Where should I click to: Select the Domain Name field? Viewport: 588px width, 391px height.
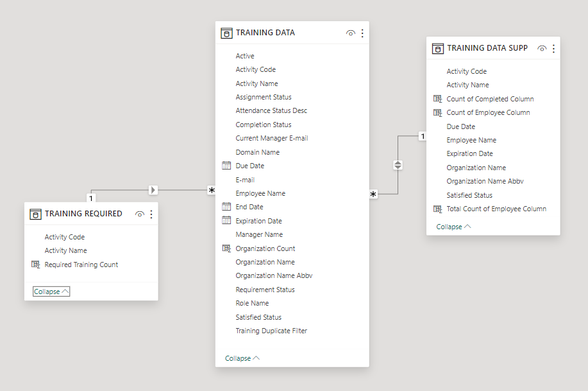point(257,152)
